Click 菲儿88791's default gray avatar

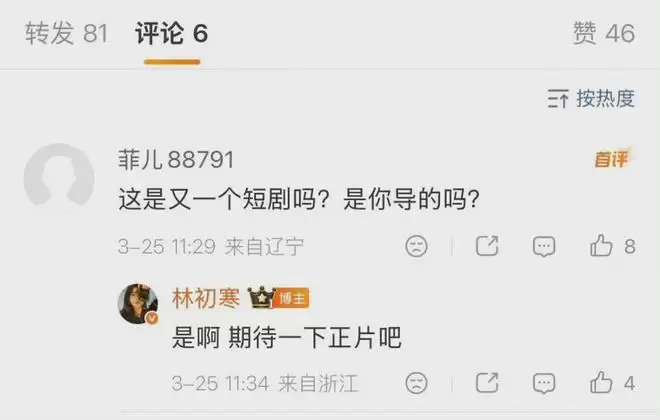pyautogui.click(x=59, y=178)
